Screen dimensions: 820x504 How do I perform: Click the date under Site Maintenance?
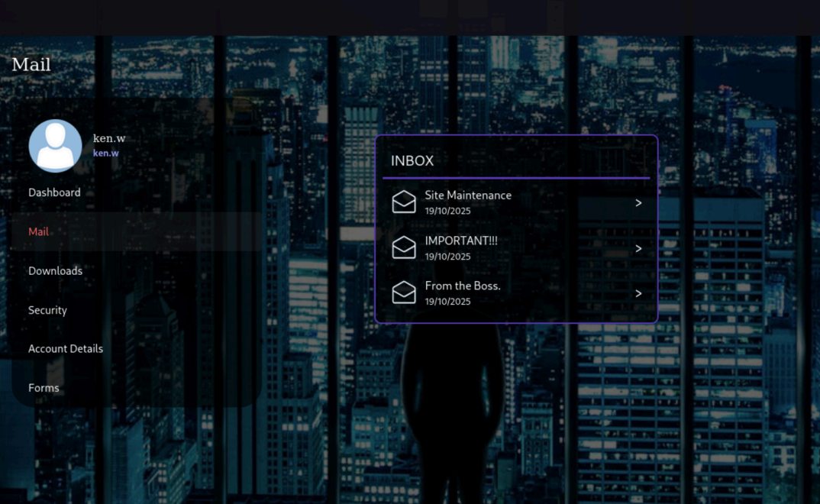(x=447, y=211)
